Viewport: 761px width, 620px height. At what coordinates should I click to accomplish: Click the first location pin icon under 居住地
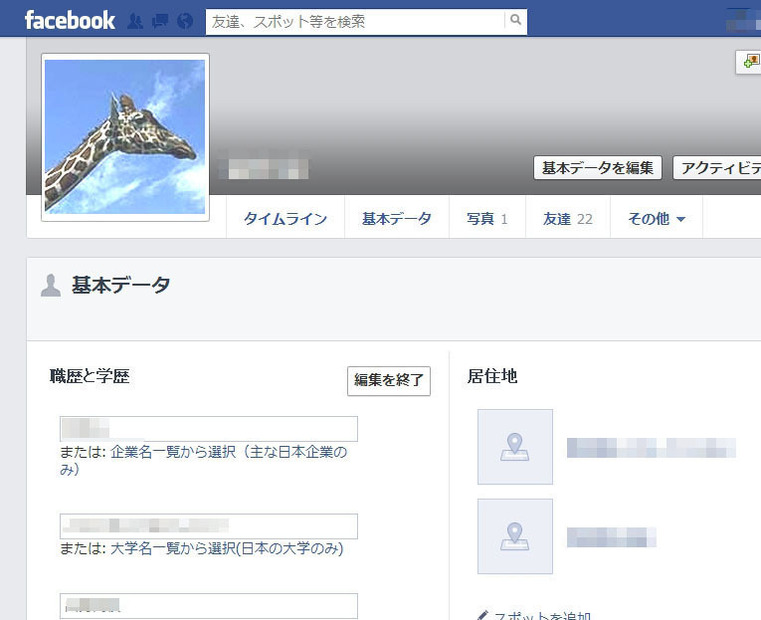[x=515, y=447]
